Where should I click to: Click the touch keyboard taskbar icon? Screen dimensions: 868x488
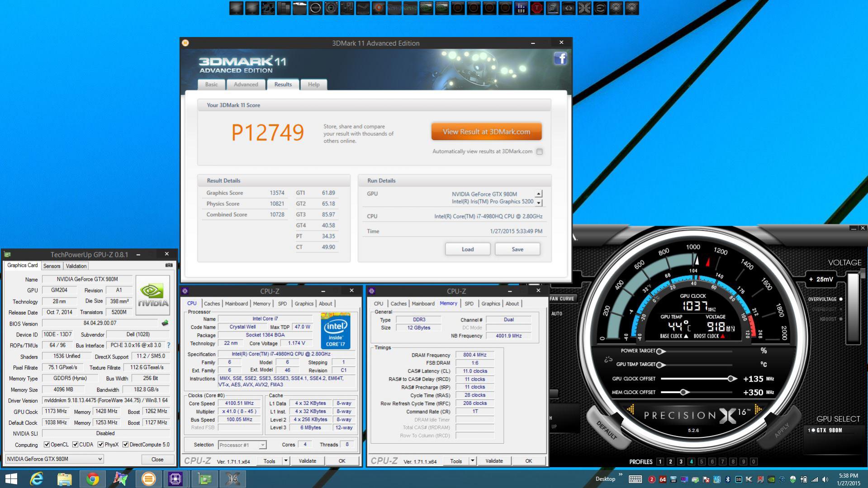tap(635, 479)
